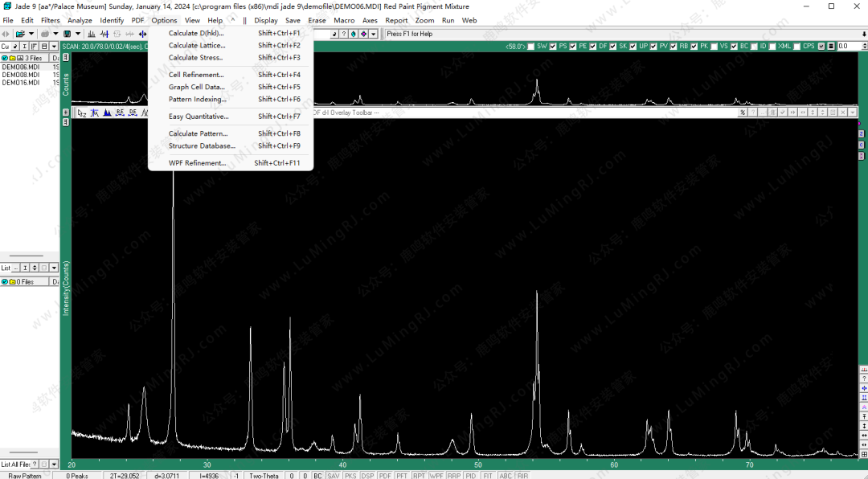Click the help question mark icon

point(344,34)
